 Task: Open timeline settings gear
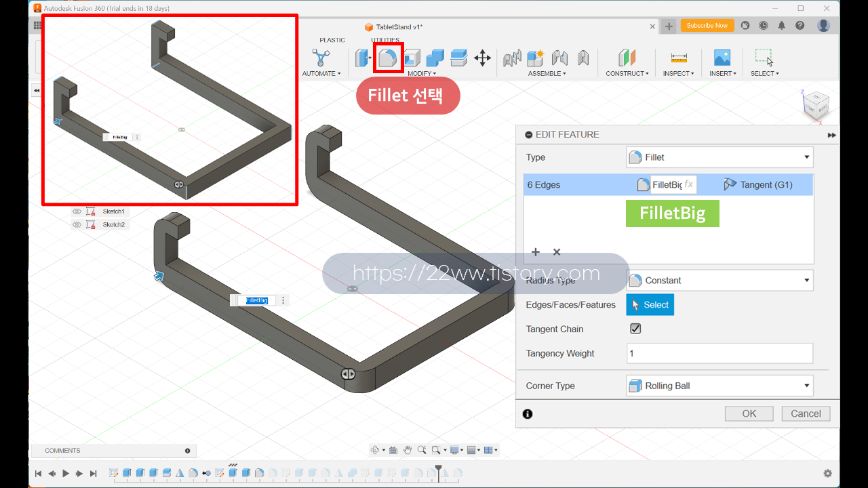point(827,474)
